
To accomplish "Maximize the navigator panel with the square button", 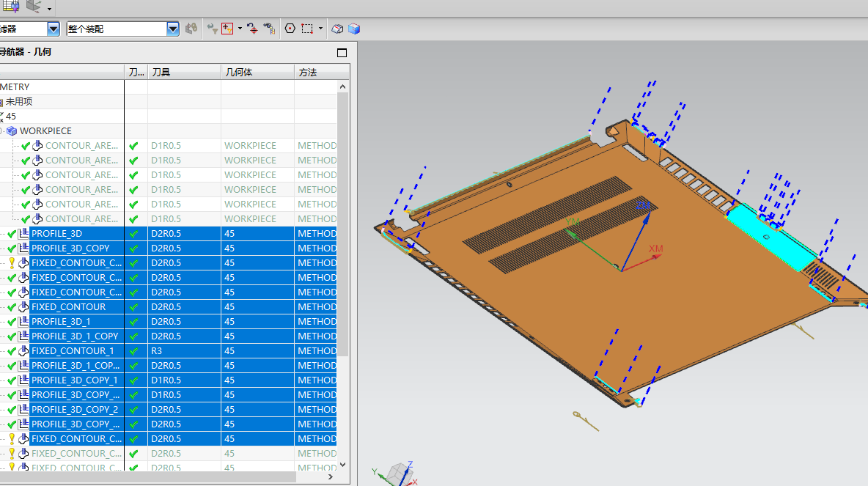I will [x=342, y=53].
